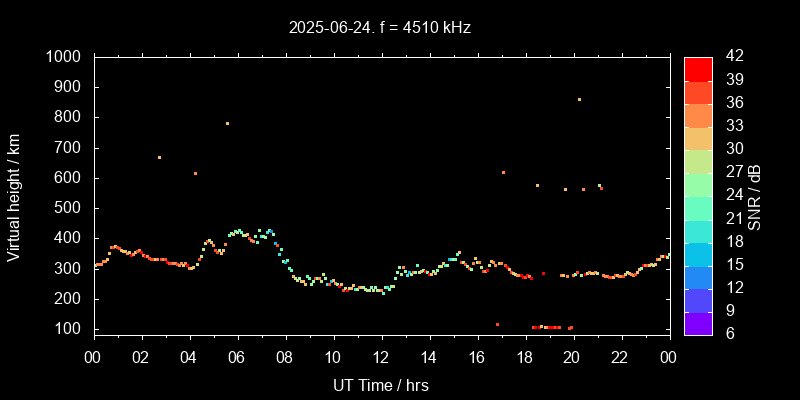Click the 'SNR / dB' colorbar label
The image size is (800, 400).
point(755,197)
